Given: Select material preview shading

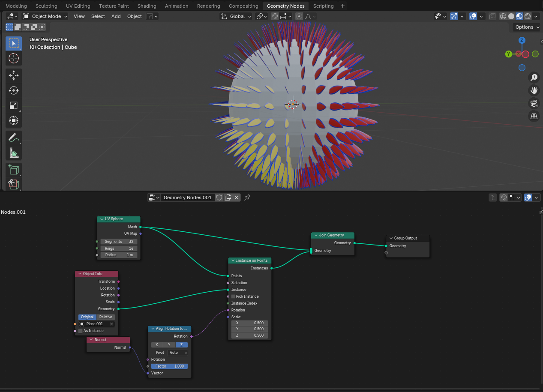Looking at the screenshot, I should pyautogui.click(x=519, y=16).
